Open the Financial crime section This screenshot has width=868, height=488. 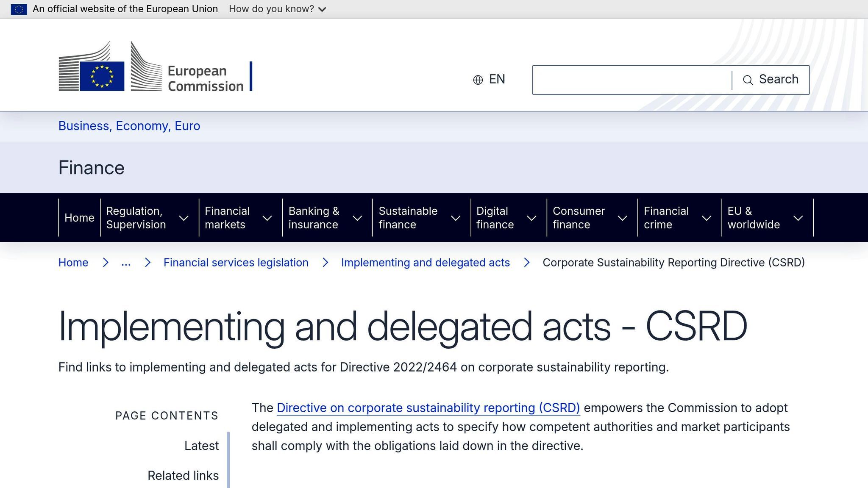point(666,218)
